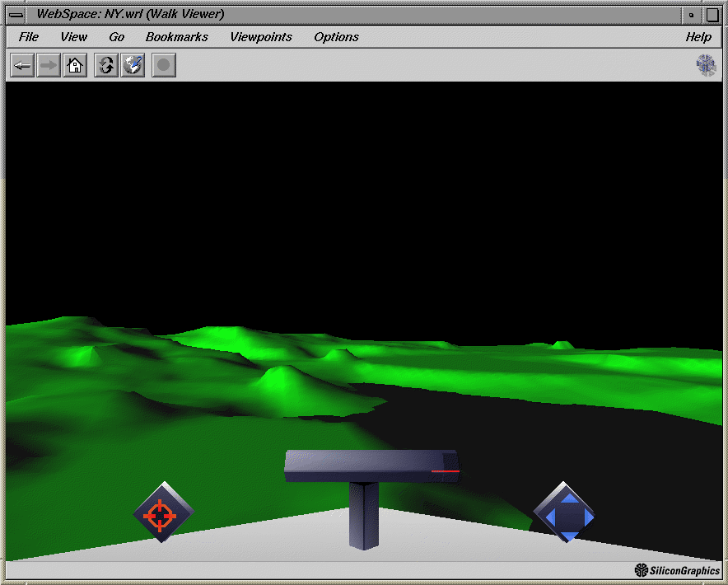
Task: Click the Forward arrow toolbar button
Action: click(x=49, y=65)
